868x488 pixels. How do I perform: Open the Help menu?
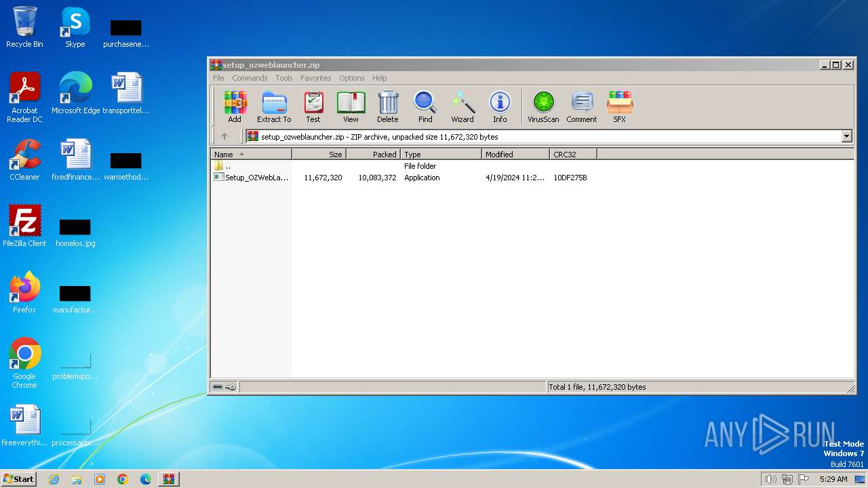[x=380, y=78]
